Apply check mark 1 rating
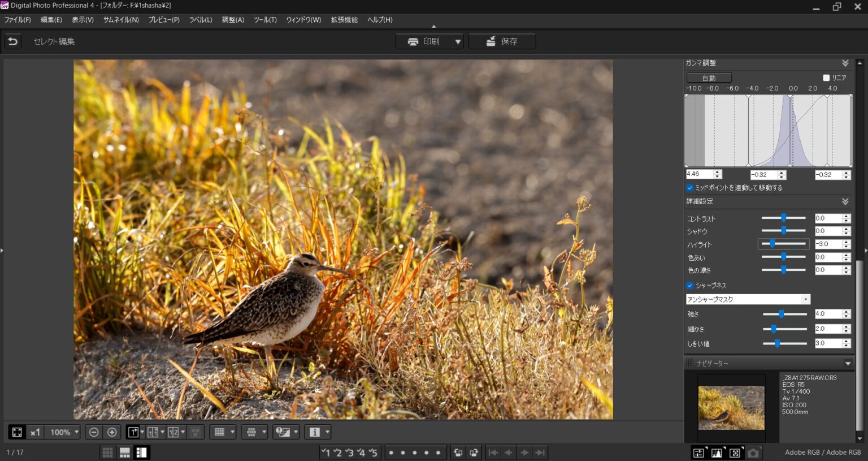 (325, 453)
